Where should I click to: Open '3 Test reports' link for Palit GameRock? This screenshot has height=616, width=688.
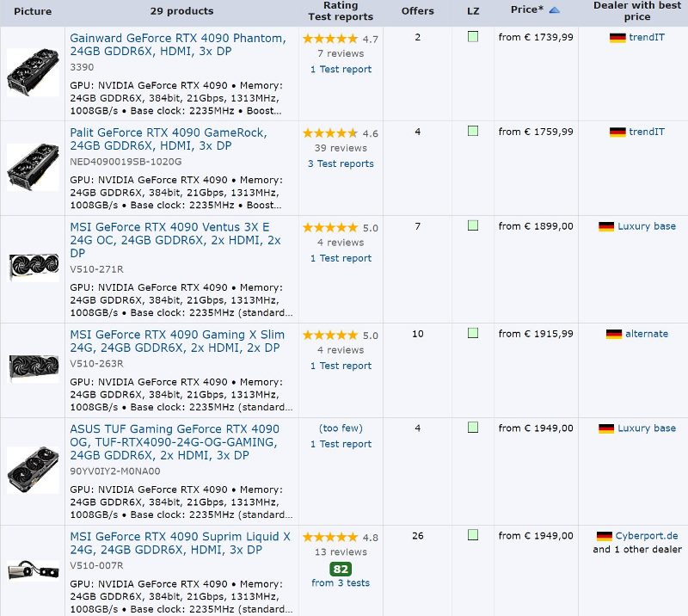341,163
